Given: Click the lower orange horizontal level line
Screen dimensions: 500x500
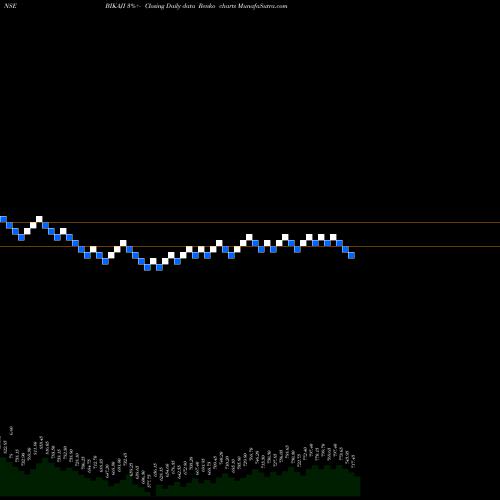Looking at the screenshot, I should pyautogui.click(x=250, y=247).
